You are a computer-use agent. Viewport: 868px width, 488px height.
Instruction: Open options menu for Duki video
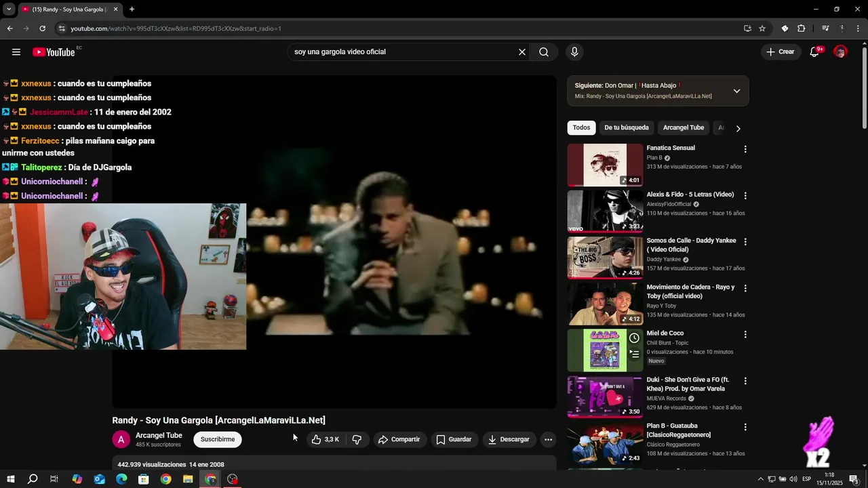(x=745, y=382)
